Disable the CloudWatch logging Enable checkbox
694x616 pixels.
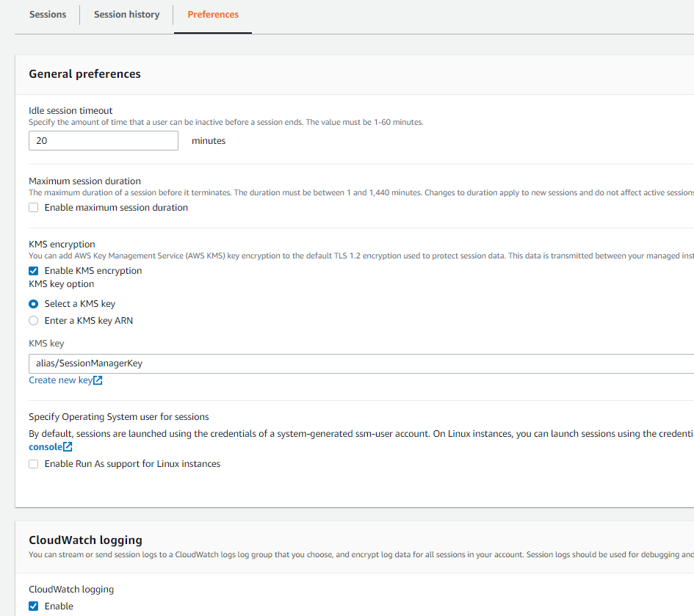pos(34,606)
